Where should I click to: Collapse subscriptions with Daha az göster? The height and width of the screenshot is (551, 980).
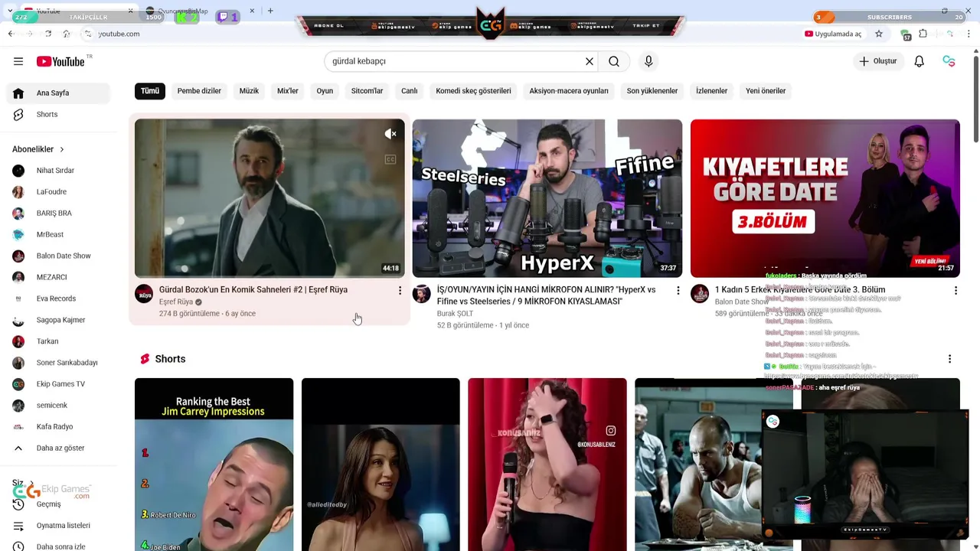60,448
